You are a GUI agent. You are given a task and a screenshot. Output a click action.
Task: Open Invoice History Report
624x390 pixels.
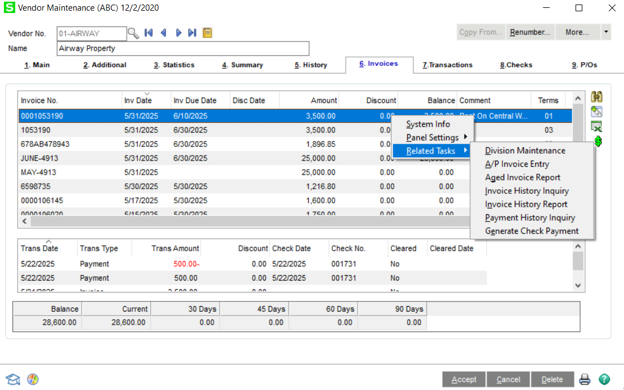[x=526, y=204]
